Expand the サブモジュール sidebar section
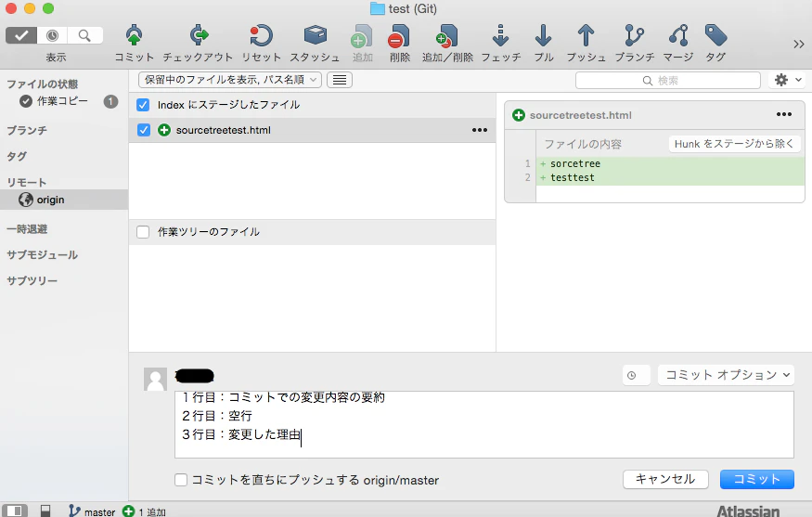The height and width of the screenshot is (517, 812). coord(42,254)
